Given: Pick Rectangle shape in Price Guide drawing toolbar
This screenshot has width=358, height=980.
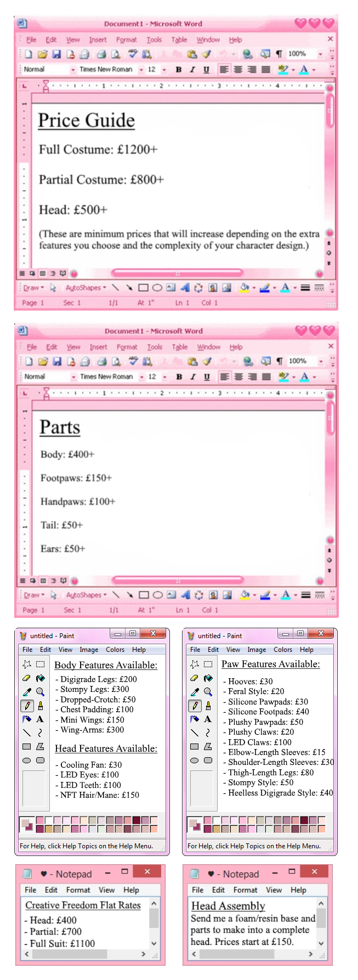Looking at the screenshot, I should tap(143, 288).
